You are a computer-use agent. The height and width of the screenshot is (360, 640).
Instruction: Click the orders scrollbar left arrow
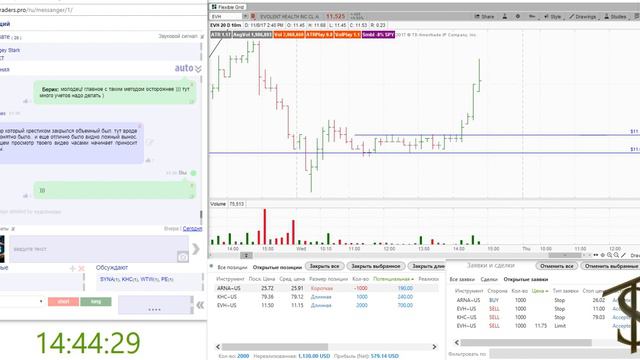(457, 342)
